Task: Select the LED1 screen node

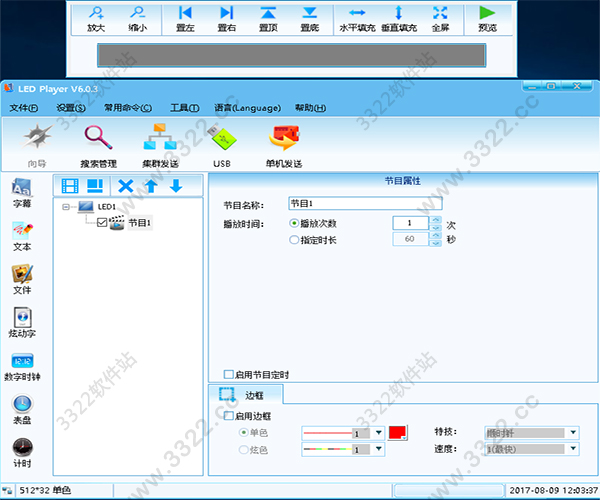Action: tap(106, 207)
